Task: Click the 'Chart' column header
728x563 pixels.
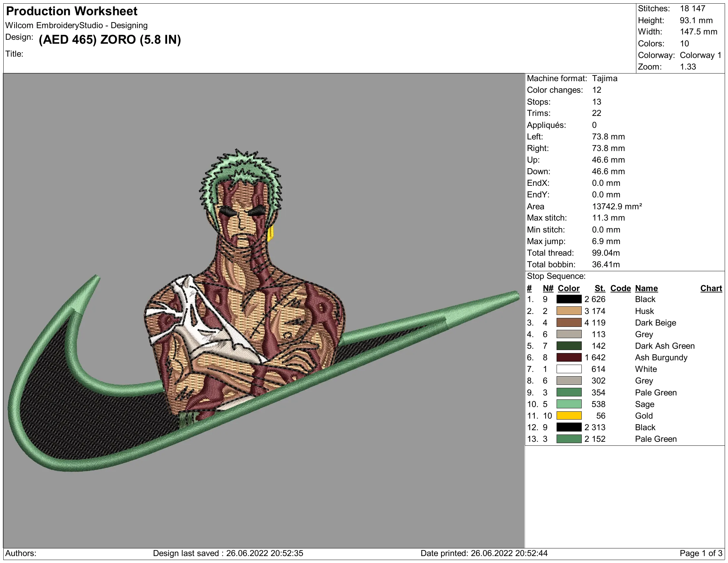Action: tap(711, 288)
